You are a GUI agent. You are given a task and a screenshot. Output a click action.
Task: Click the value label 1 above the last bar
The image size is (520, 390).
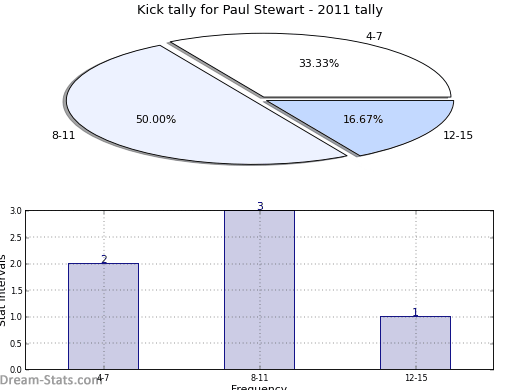415,312
